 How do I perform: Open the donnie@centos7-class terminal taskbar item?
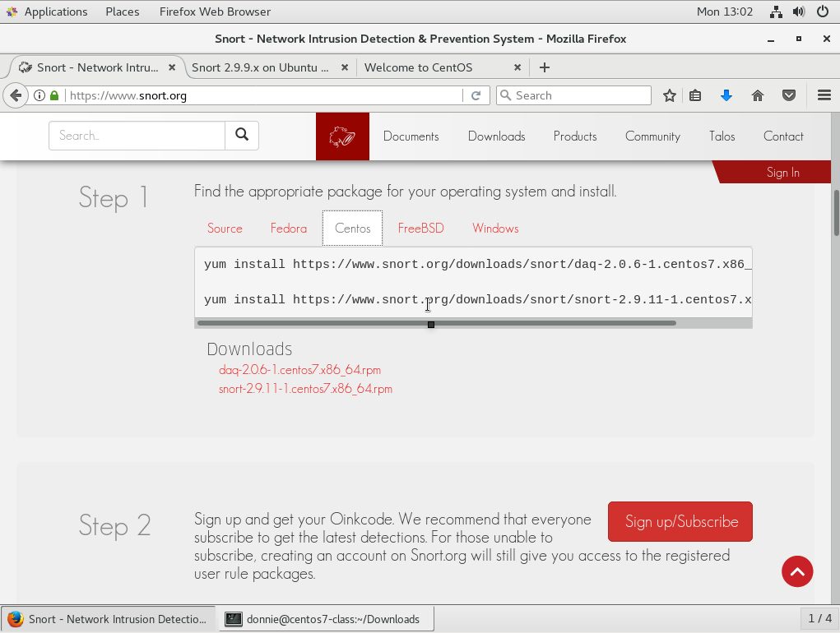(327, 619)
